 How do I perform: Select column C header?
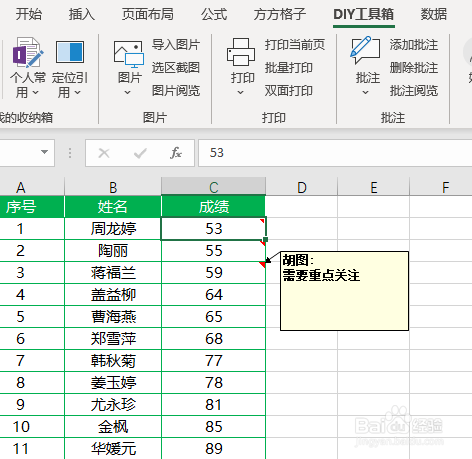pos(214,187)
